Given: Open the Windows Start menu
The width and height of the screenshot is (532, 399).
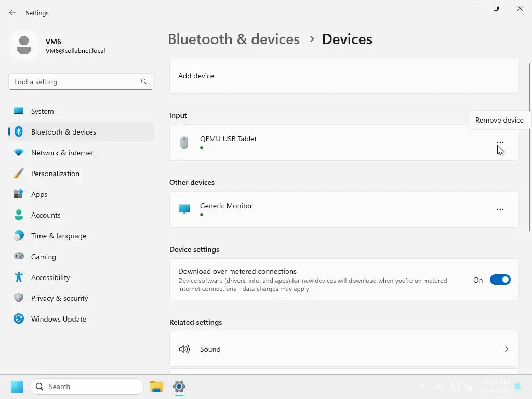Looking at the screenshot, I should [17, 387].
